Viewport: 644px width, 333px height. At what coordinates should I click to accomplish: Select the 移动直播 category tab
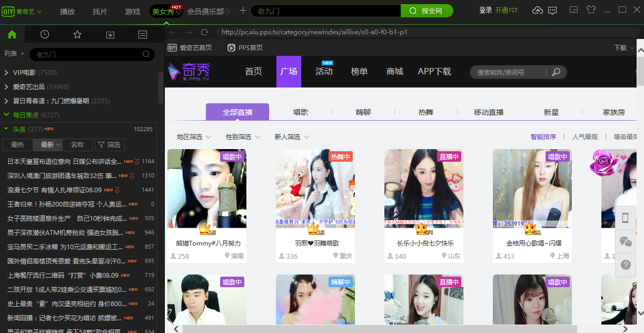489,112
